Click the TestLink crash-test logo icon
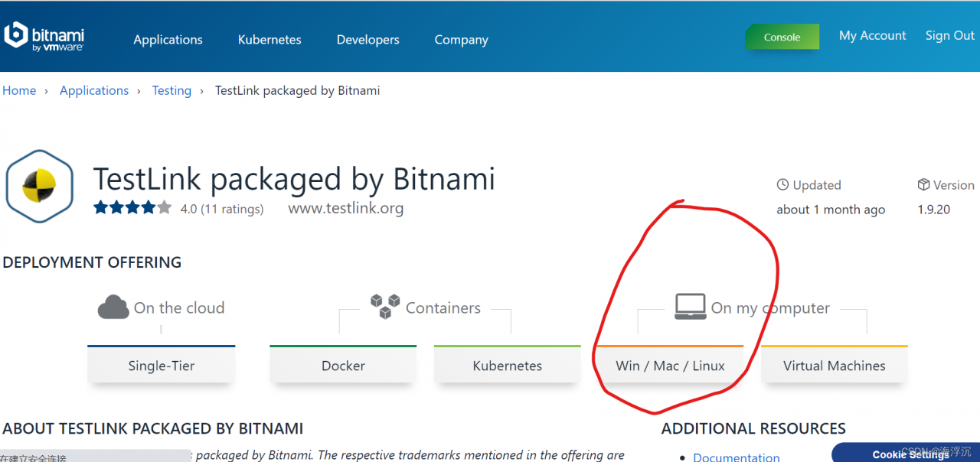The height and width of the screenshot is (462, 980). click(x=39, y=187)
